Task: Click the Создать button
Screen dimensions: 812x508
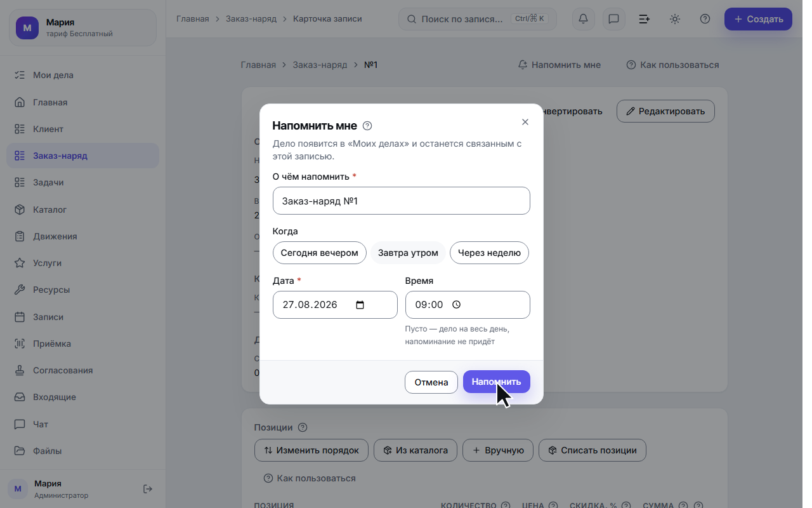Action: point(758,19)
